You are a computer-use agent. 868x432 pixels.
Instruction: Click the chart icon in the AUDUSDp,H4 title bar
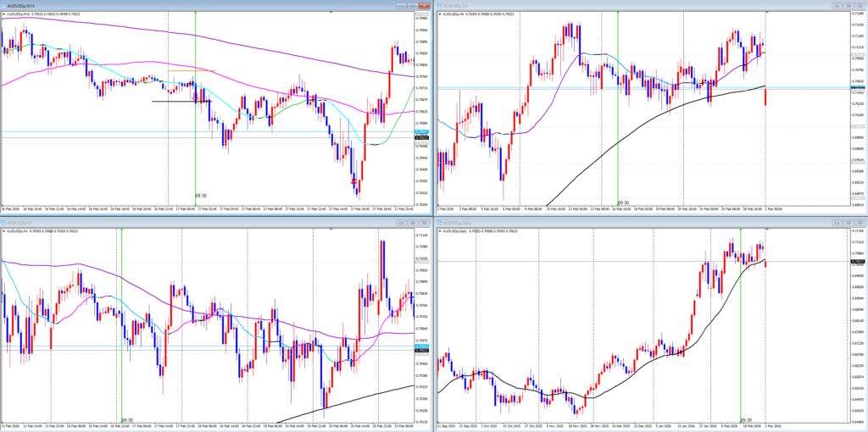point(440,3)
